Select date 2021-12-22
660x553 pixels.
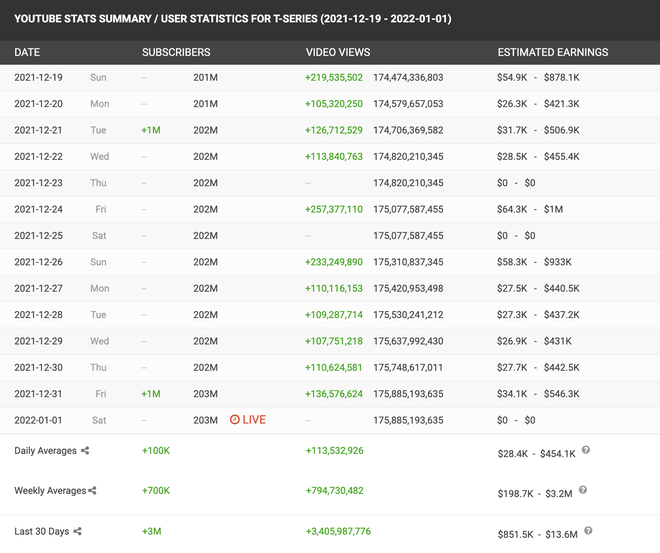point(38,157)
